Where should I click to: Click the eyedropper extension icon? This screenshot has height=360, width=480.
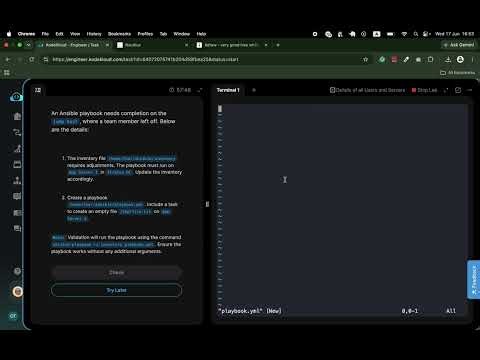406,59
